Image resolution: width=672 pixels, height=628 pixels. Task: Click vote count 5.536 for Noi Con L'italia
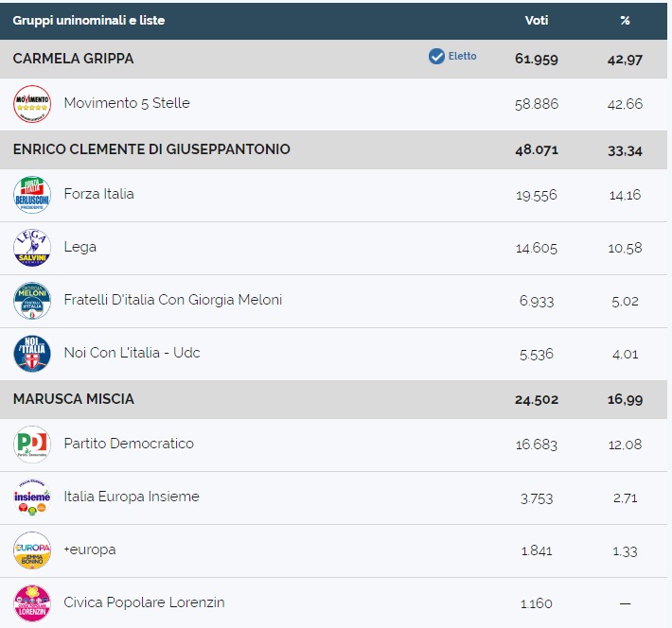click(x=537, y=354)
